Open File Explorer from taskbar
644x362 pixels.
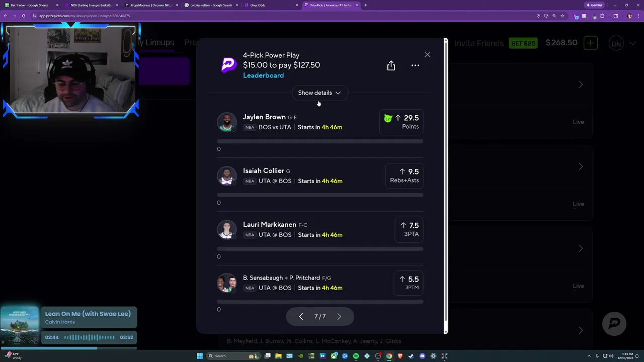pyautogui.click(x=278, y=356)
